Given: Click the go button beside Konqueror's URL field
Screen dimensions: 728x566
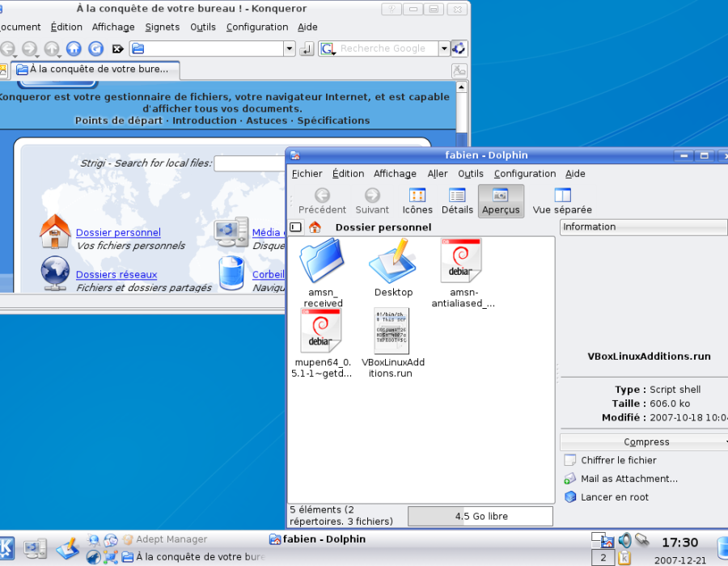Looking at the screenshot, I should (x=307, y=49).
